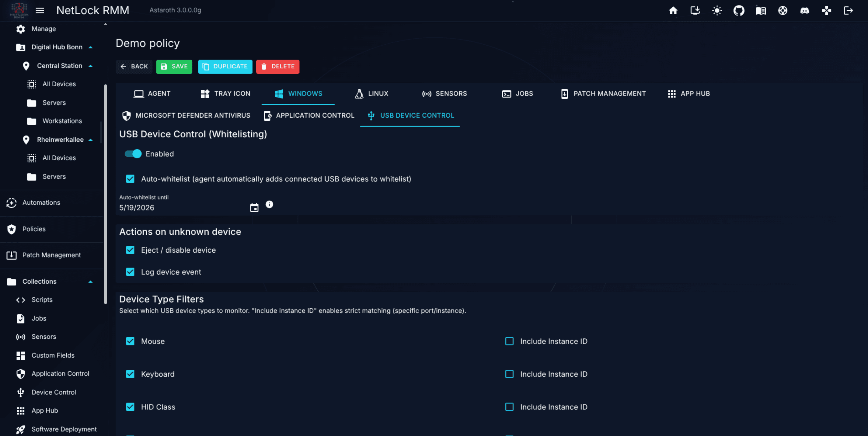Click the Software Deployment rocket icon
Image resolution: width=868 pixels, height=436 pixels.
[21, 429]
